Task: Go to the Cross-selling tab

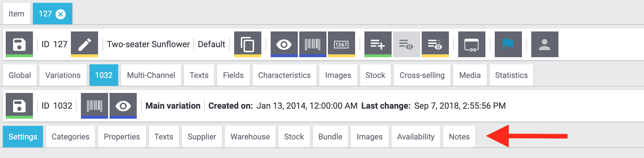Action: (x=422, y=75)
